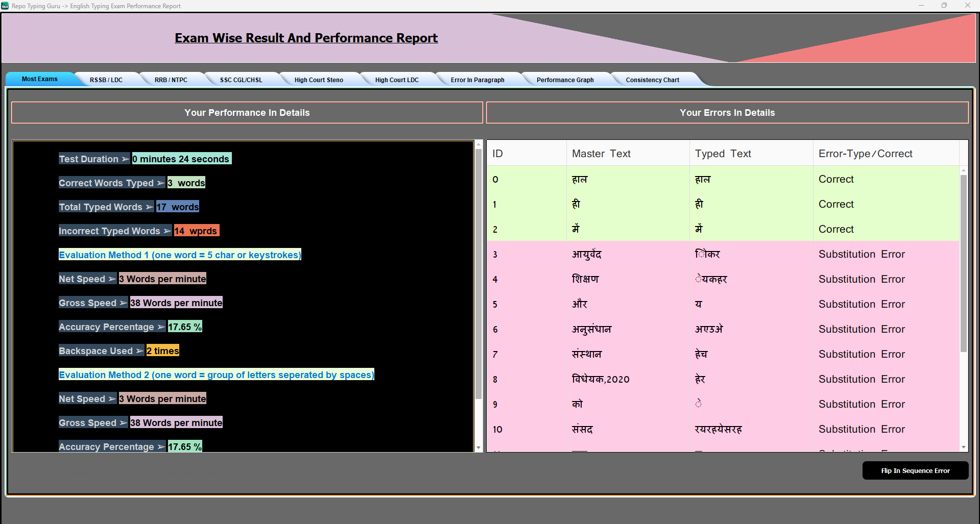
Task: Switch to the RSSB / LDC tab
Action: click(106, 80)
